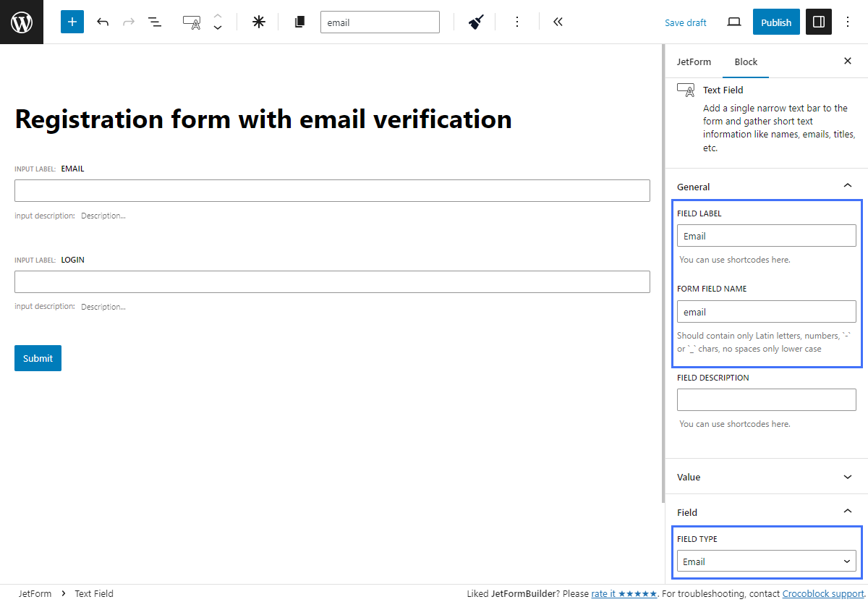Undo the last change
The width and height of the screenshot is (868, 602).
pos(103,22)
